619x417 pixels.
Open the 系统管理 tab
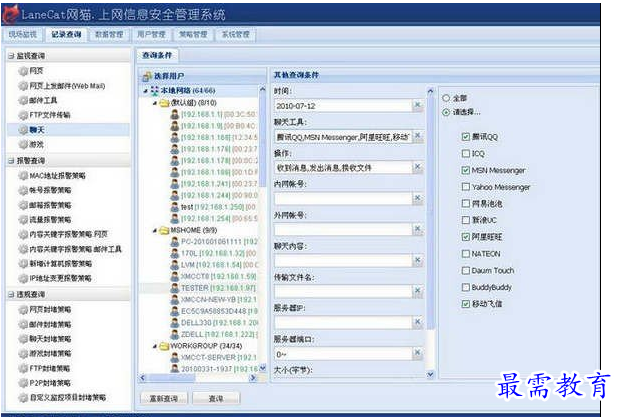coord(236,34)
